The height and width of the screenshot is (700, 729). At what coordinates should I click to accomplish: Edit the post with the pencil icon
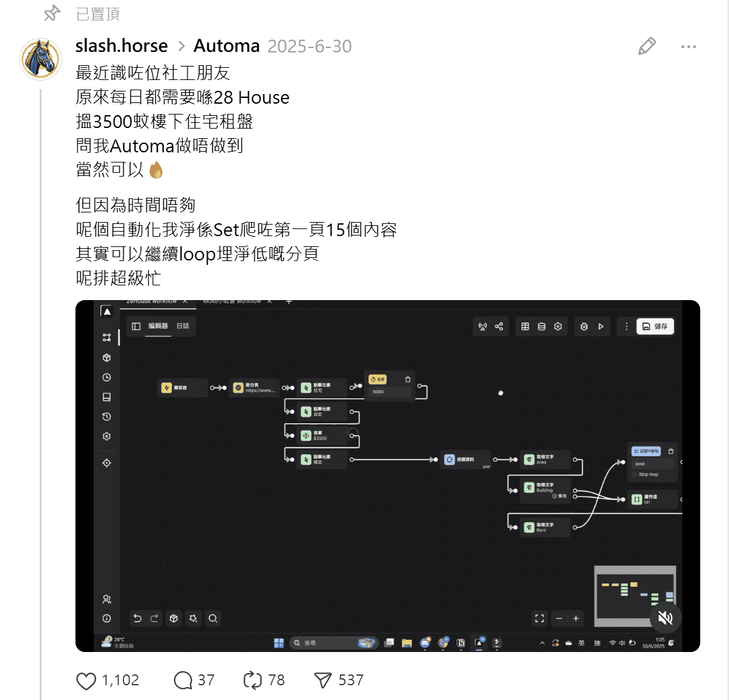click(x=647, y=46)
